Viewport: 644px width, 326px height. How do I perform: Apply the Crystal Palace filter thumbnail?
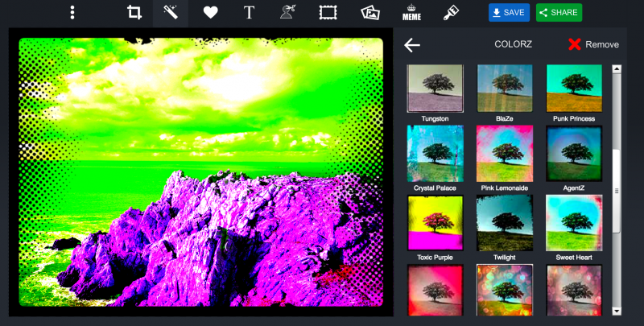pos(435,154)
